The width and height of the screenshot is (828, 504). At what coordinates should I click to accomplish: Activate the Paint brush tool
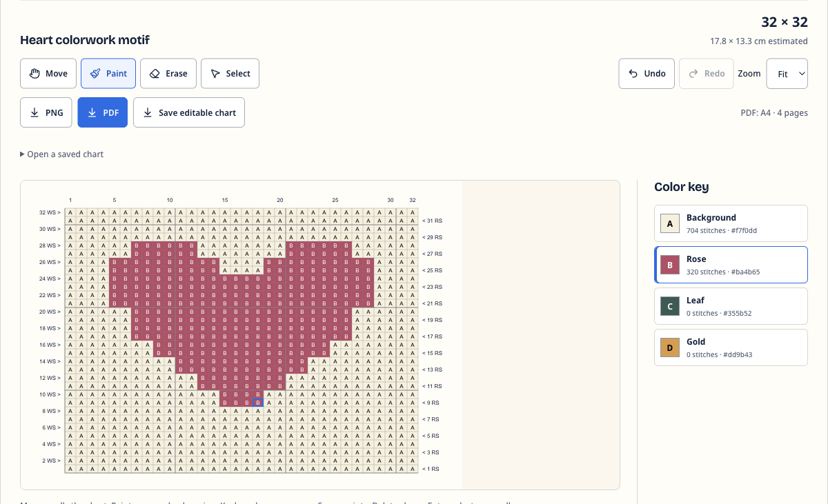click(108, 74)
